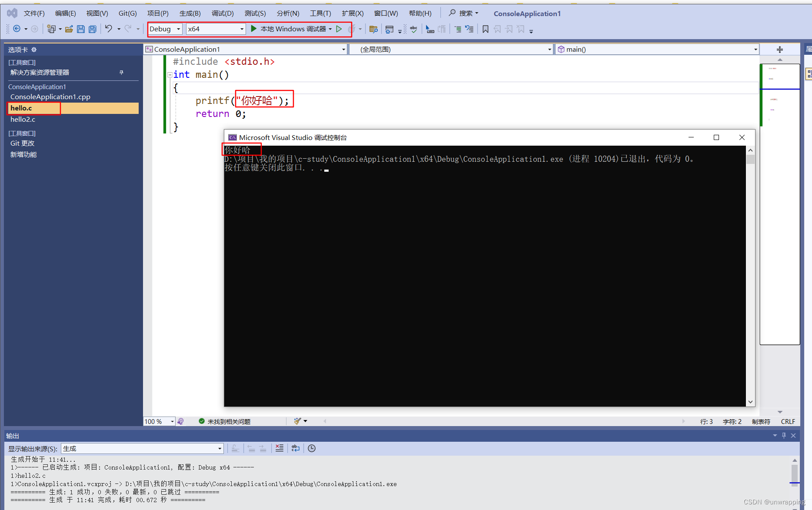Open the 调试(D) menu
Screen dimensions: 812x510
(223, 13)
